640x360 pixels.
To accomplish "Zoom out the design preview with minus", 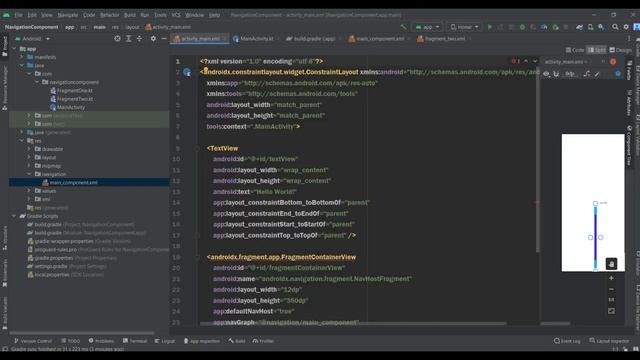I will pyautogui.click(x=611, y=289).
